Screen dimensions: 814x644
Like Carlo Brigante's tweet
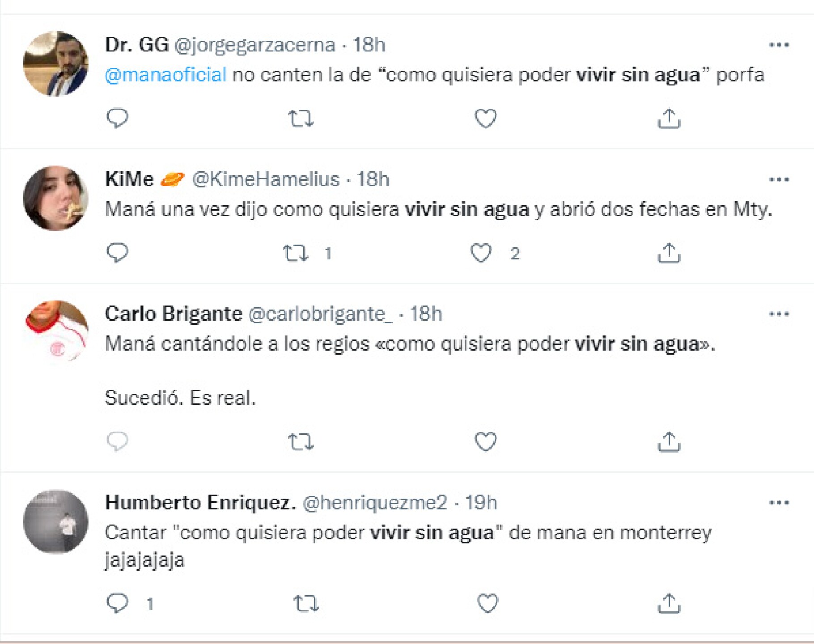pos(485,442)
